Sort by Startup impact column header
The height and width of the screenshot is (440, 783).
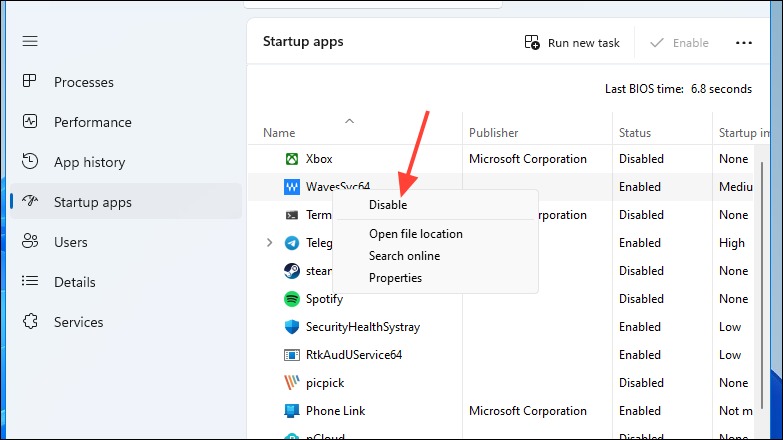click(744, 133)
